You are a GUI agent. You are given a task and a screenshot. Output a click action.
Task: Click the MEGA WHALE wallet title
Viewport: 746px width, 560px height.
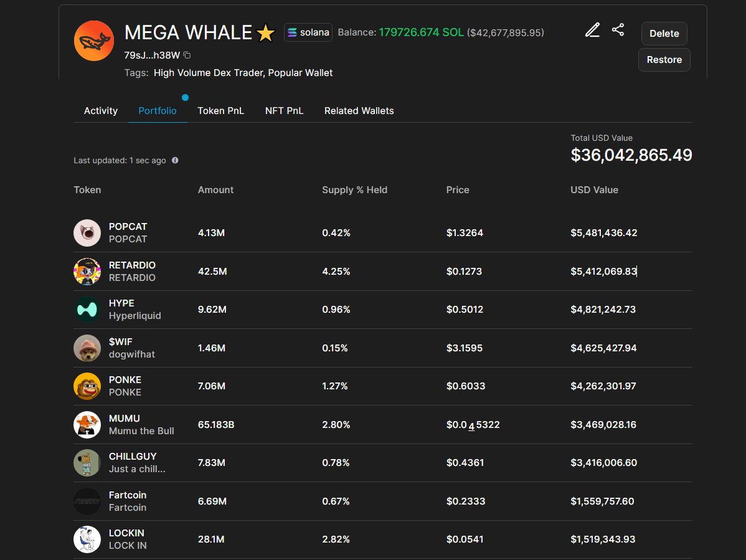click(x=188, y=33)
